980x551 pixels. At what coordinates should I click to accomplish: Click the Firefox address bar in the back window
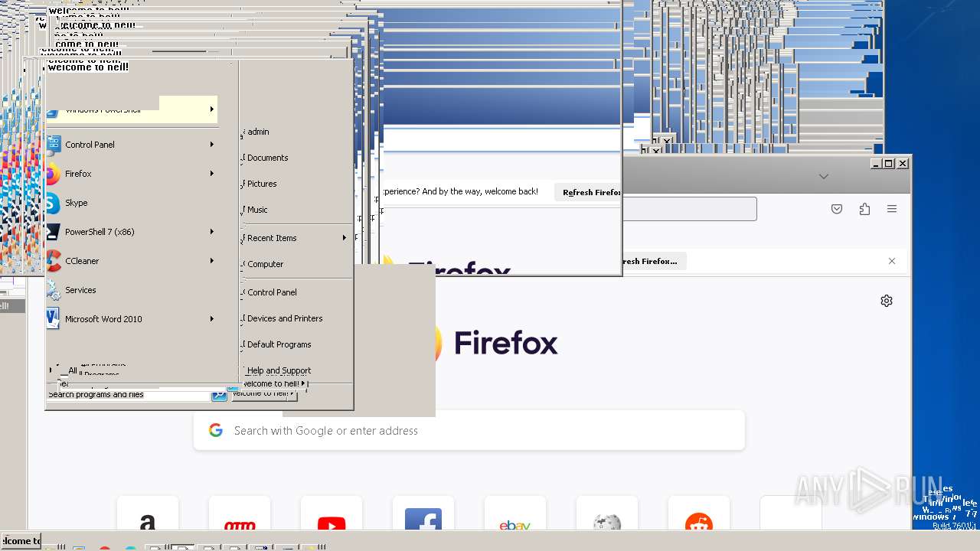point(689,209)
